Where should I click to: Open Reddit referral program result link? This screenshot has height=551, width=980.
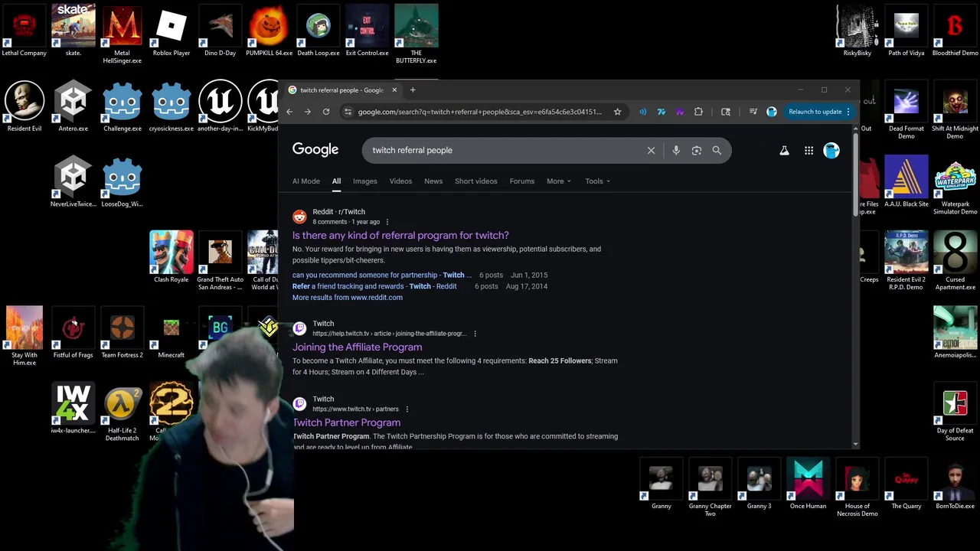click(400, 236)
